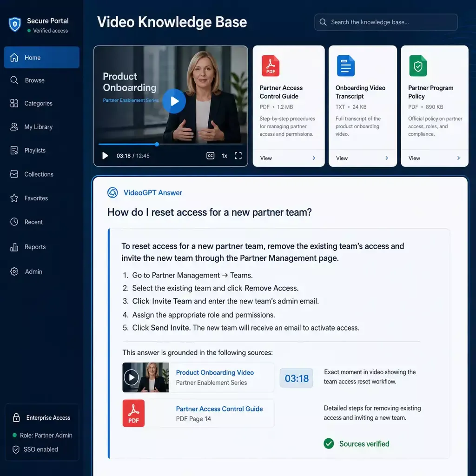Click the blue document icon on Onboarding Video Transcript card
This screenshot has width=476, height=476.
click(346, 66)
